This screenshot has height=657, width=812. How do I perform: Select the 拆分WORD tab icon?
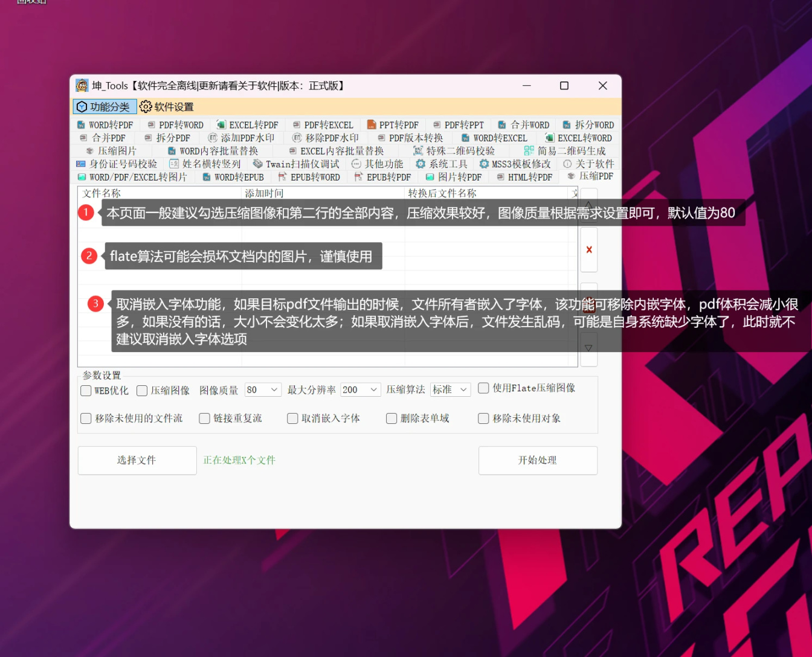[x=567, y=125]
